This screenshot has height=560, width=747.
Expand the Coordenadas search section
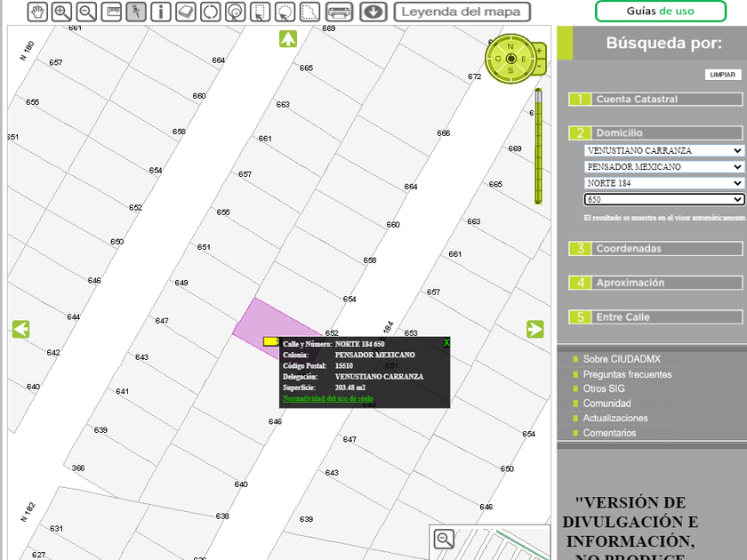pos(655,249)
